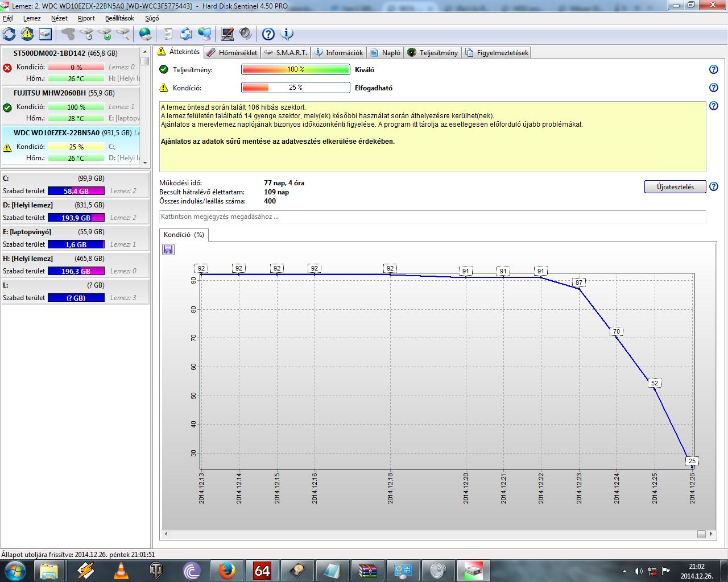Click the disk with magnifier toolbar icon
Screen dimensions: 728x582
123,34
